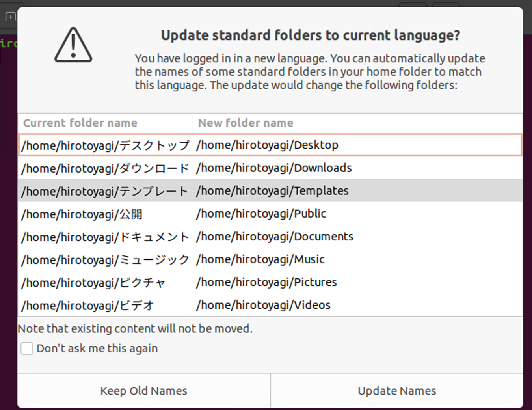532x410 pixels.
Task: Click the デスクトップ current folder path cell
Action: [x=106, y=145]
